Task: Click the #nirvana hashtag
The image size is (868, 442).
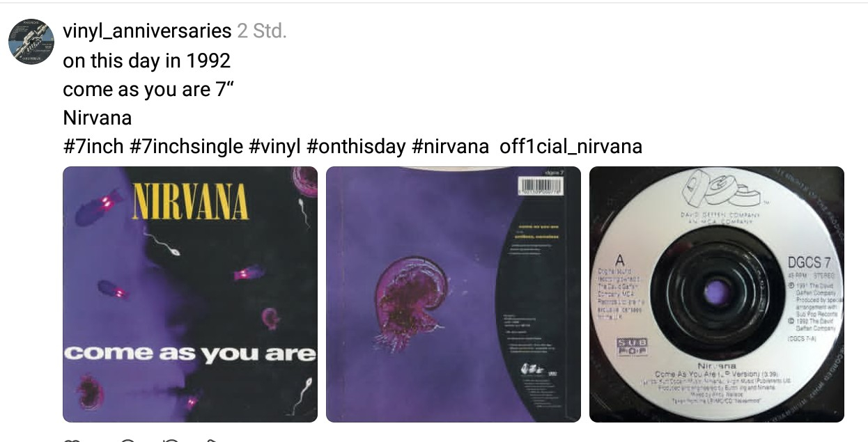Action: (450, 147)
